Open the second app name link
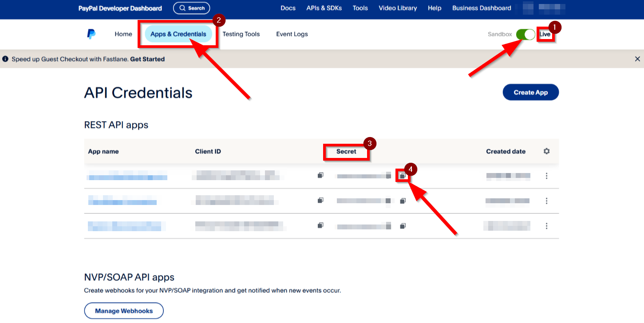 click(x=122, y=201)
